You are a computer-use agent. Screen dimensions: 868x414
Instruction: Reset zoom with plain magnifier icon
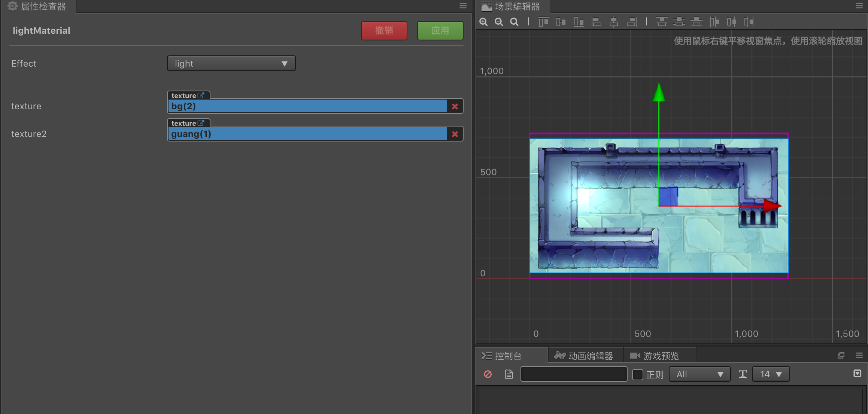coord(515,22)
